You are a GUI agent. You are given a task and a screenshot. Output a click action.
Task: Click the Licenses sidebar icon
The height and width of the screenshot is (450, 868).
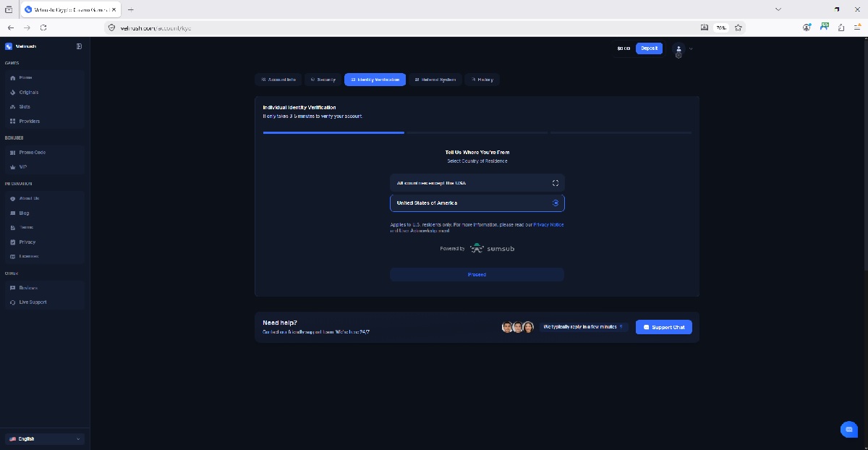[x=12, y=256]
